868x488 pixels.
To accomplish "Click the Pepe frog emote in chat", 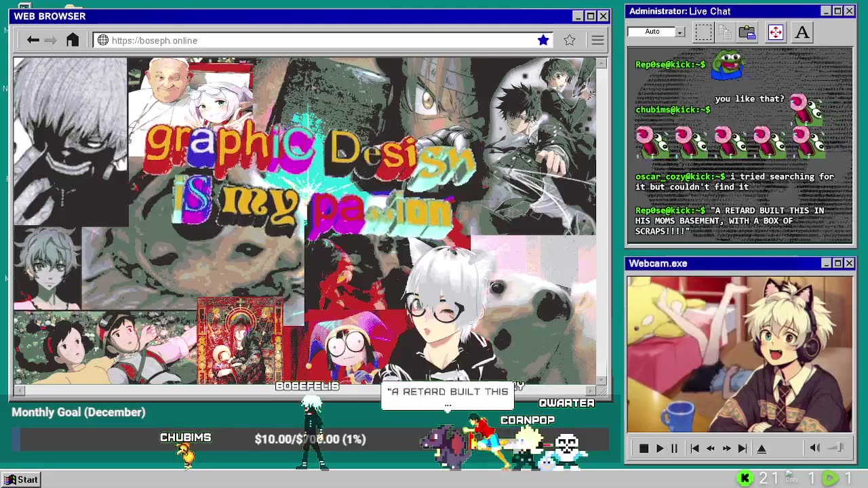I will coord(728,66).
